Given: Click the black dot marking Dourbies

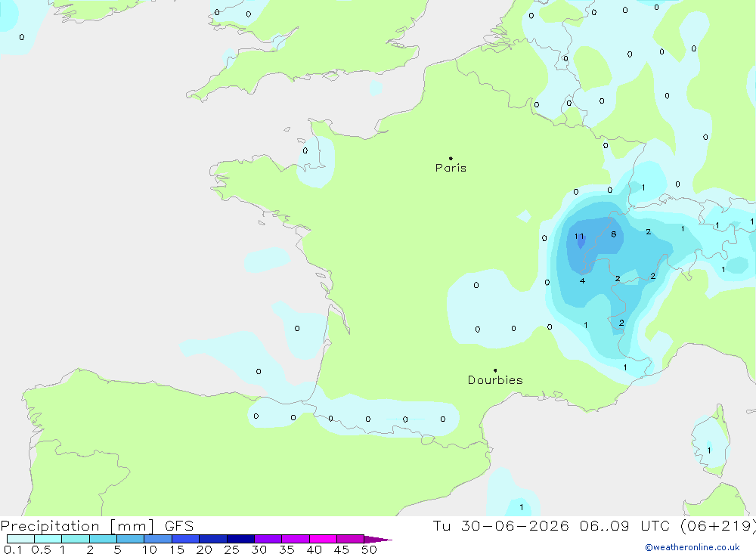Looking at the screenshot, I should click(x=495, y=370).
